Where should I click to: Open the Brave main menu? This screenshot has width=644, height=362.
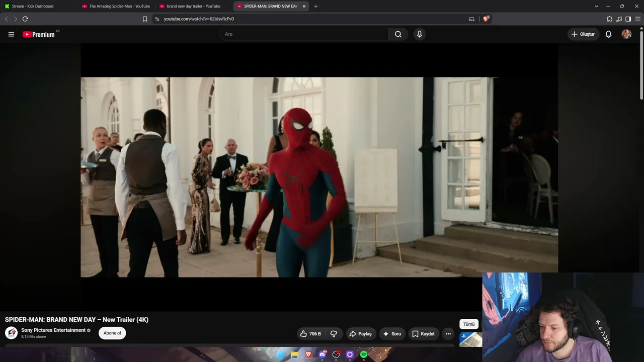coord(638,19)
